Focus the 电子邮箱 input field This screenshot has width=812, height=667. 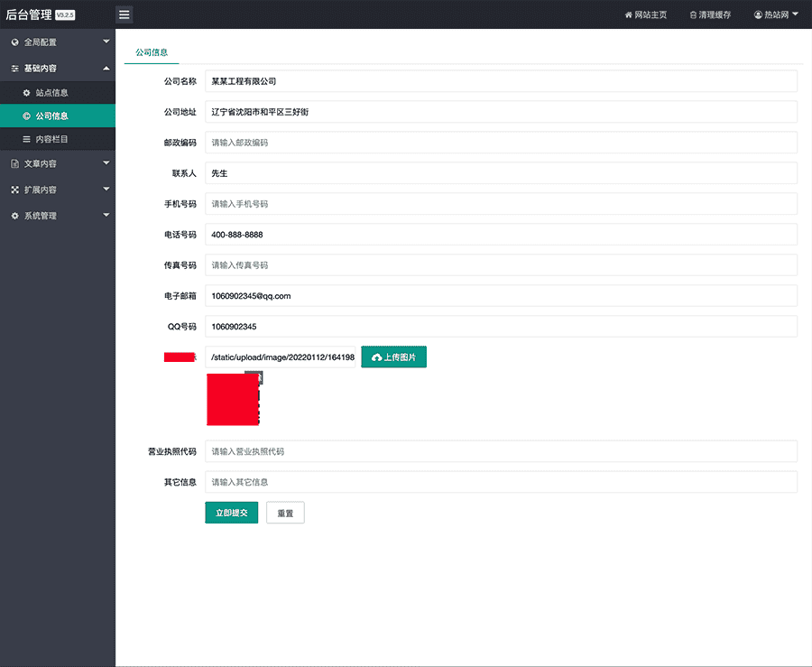tap(501, 296)
